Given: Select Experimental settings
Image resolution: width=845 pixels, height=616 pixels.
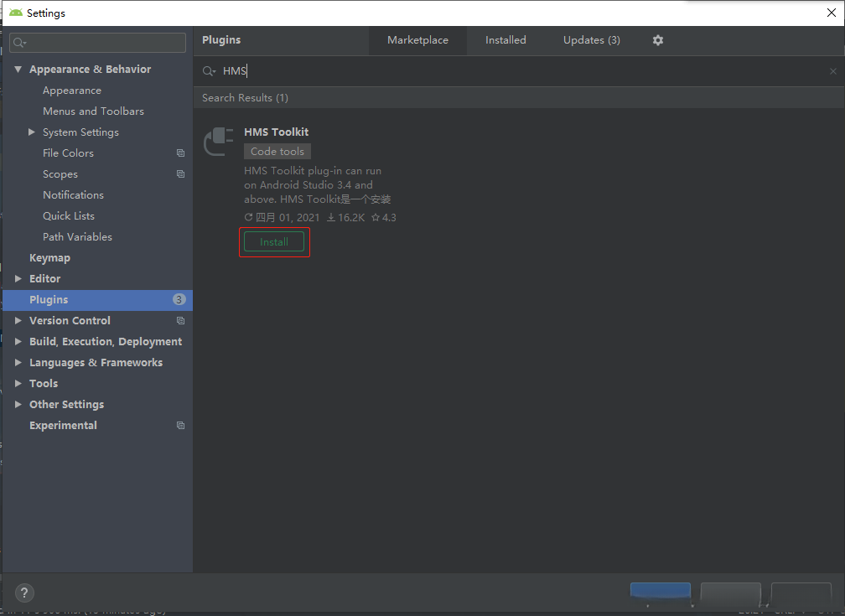Looking at the screenshot, I should (63, 425).
